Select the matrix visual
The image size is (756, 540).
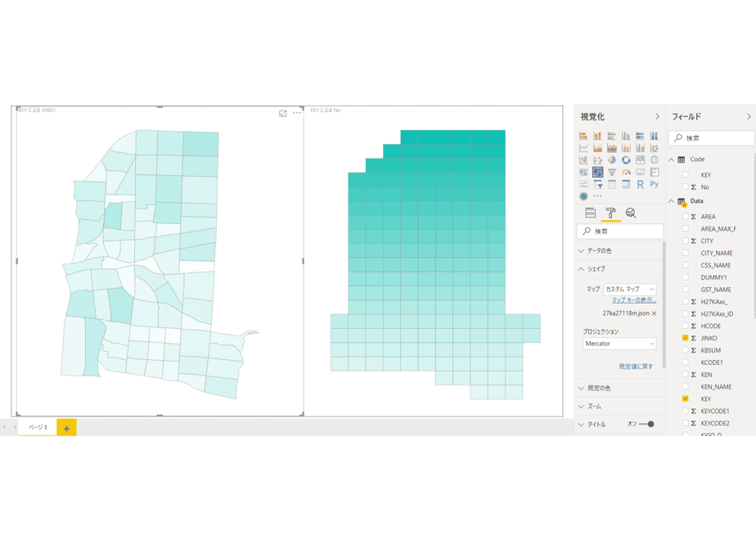click(626, 184)
